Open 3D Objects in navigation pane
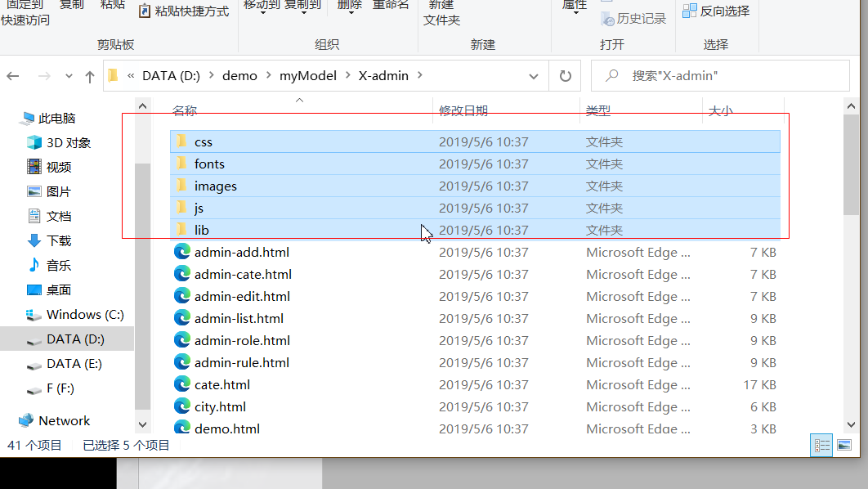Viewport: 868px width, 489px height. (59, 143)
